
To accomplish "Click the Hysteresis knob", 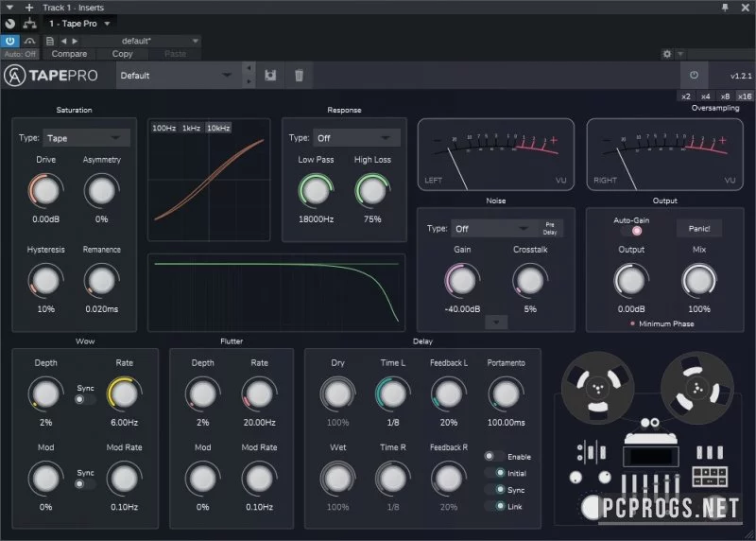I will pyautogui.click(x=45, y=280).
